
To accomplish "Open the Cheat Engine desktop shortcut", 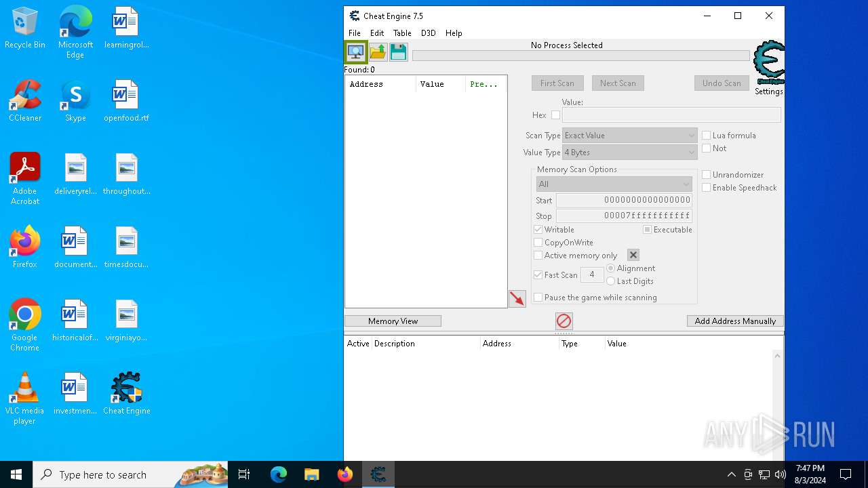I will tap(127, 394).
